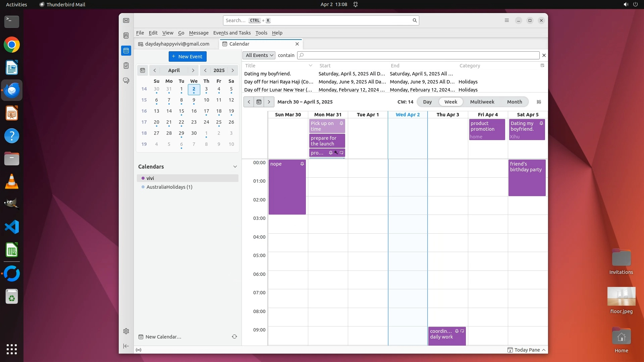Open the Mail sidebar icon
This screenshot has width=644, height=362.
126,20
